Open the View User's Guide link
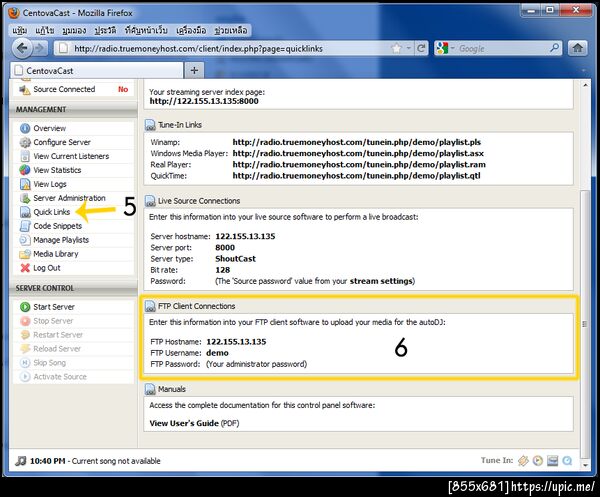 tap(184, 423)
